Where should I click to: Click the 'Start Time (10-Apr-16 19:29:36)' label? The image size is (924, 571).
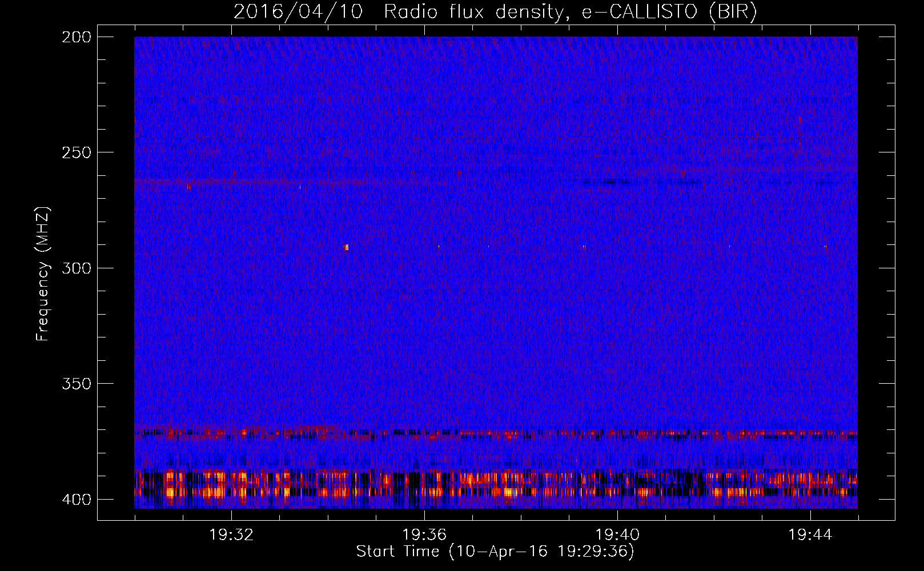[x=495, y=552]
